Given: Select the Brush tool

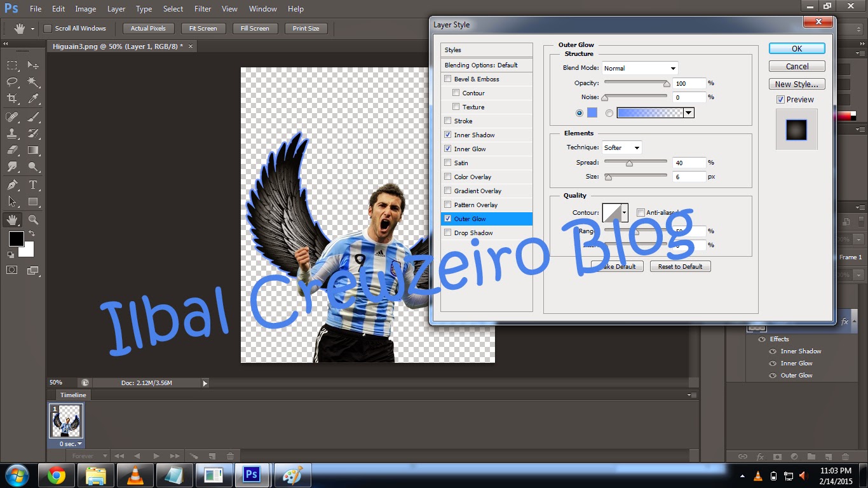Looking at the screenshot, I should [x=33, y=117].
